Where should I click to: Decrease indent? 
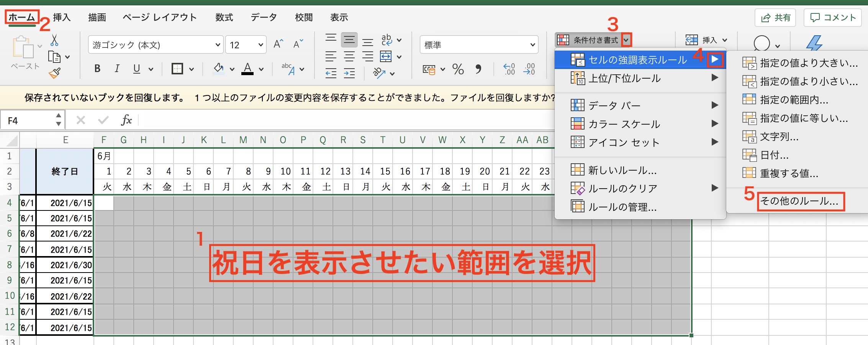[331, 73]
